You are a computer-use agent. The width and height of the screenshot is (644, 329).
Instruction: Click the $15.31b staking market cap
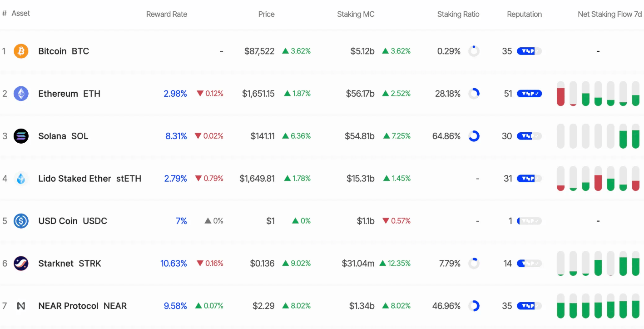click(361, 179)
